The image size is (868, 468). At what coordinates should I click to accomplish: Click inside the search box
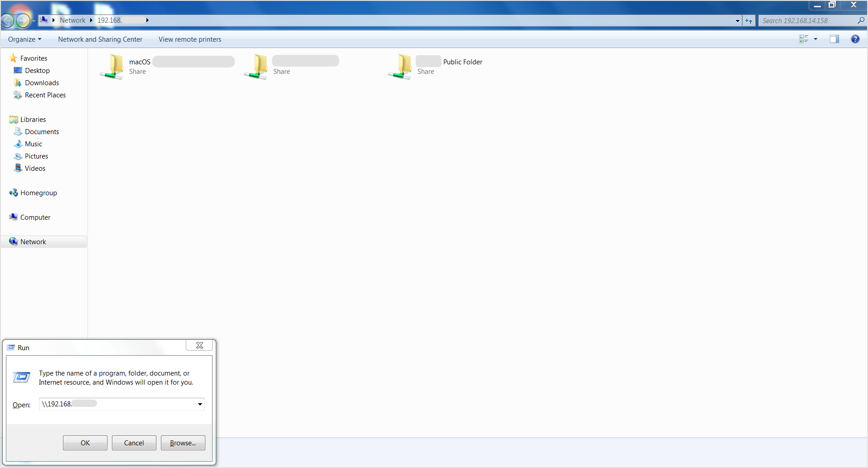point(807,20)
